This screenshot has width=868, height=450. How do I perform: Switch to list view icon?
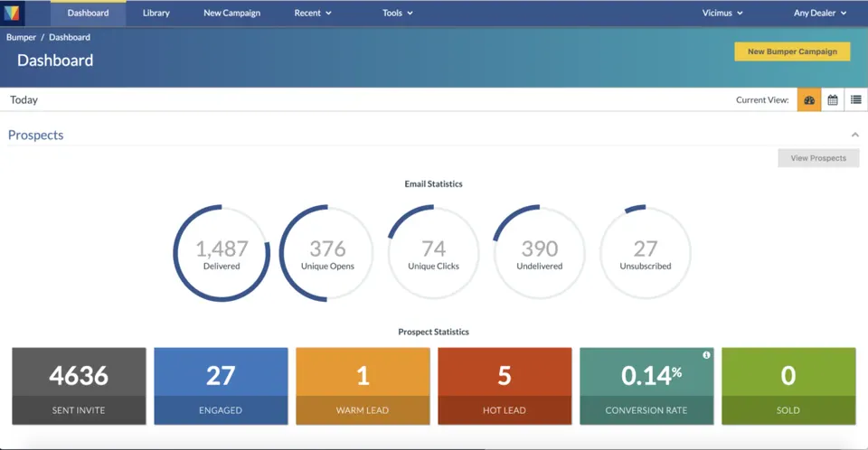pos(856,100)
